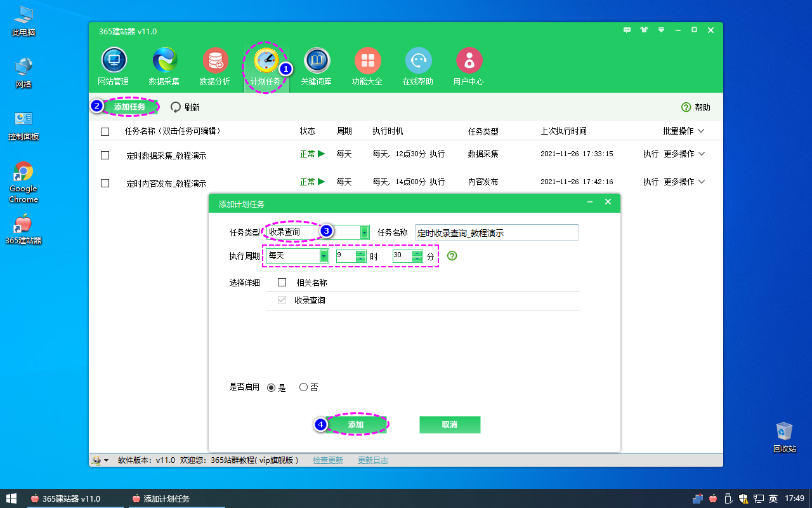The width and height of the screenshot is (812, 508).
Task: Open the 数据分析 section
Action: tap(215, 67)
